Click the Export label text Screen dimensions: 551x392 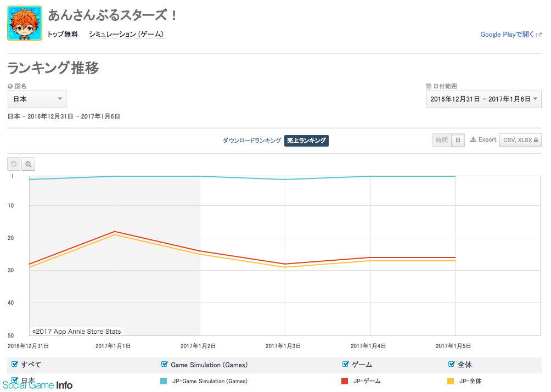487,139
